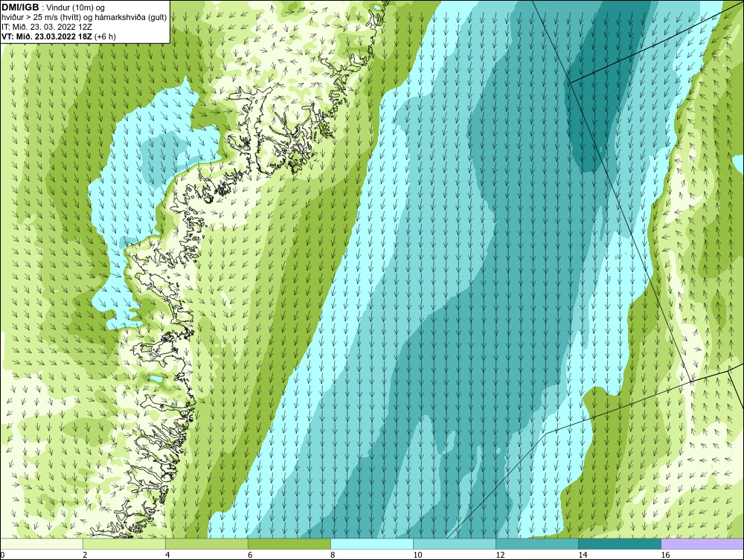Image resolution: width=744 pixels, height=560 pixels.
Task: Click the 'DMI/IGB' title text
Action: (20, 7)
